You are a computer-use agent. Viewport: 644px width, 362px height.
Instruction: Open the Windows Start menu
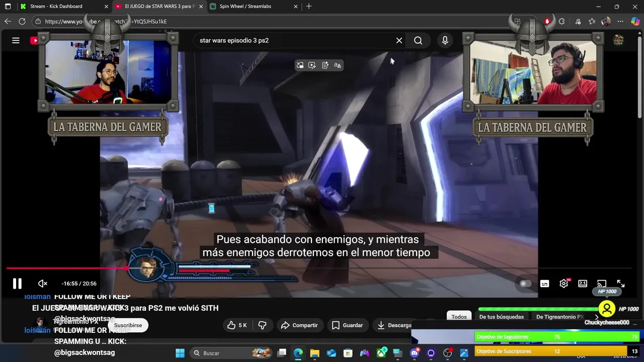(180, 353)
